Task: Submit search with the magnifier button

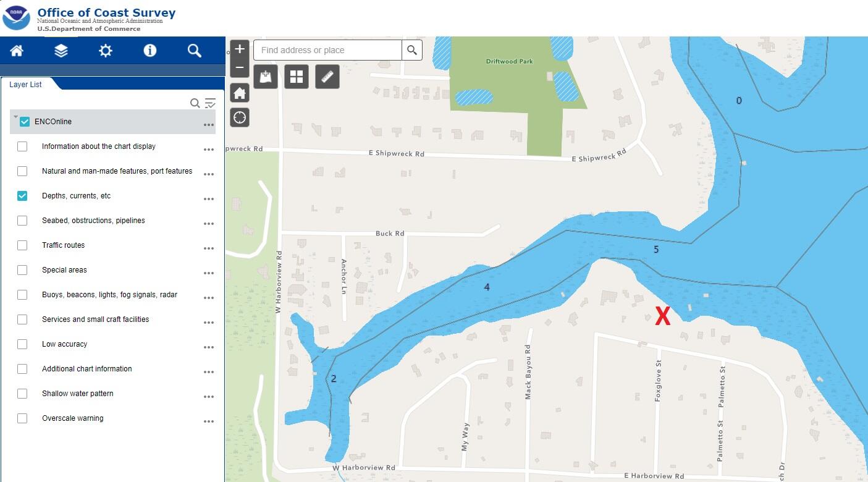Action: click(412, 50)
